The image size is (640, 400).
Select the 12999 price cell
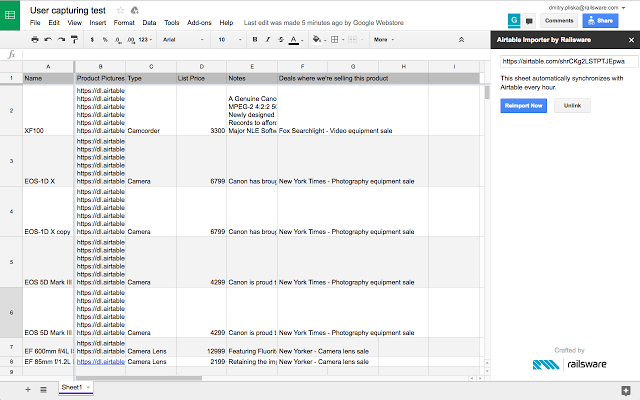(202, 347)
